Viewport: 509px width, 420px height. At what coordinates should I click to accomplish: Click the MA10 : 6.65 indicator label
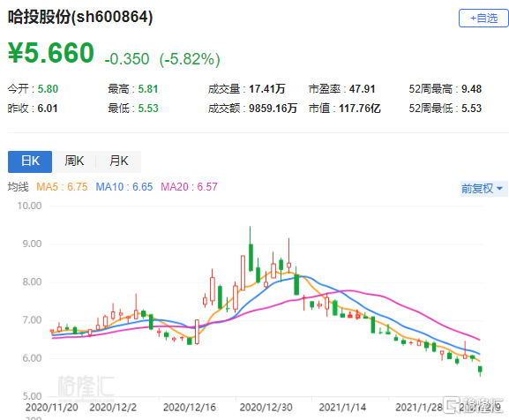pyautogui.click(x=124, y=187)
